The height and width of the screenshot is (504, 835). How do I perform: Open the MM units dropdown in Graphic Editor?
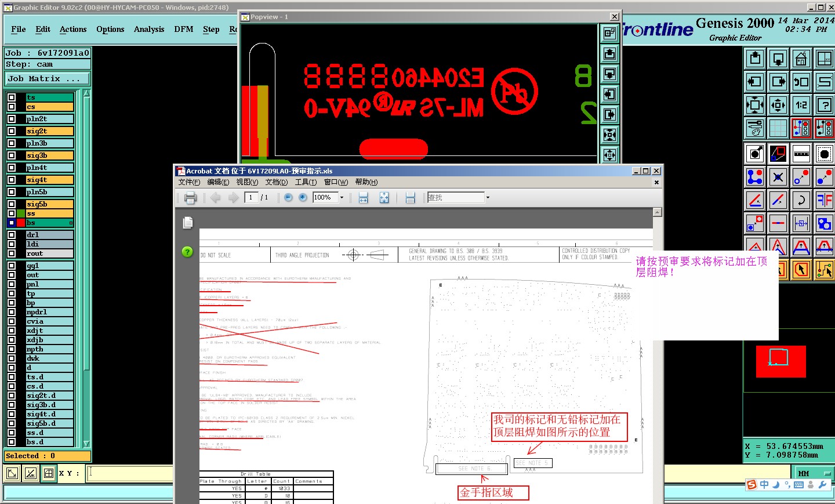(814, 474)
